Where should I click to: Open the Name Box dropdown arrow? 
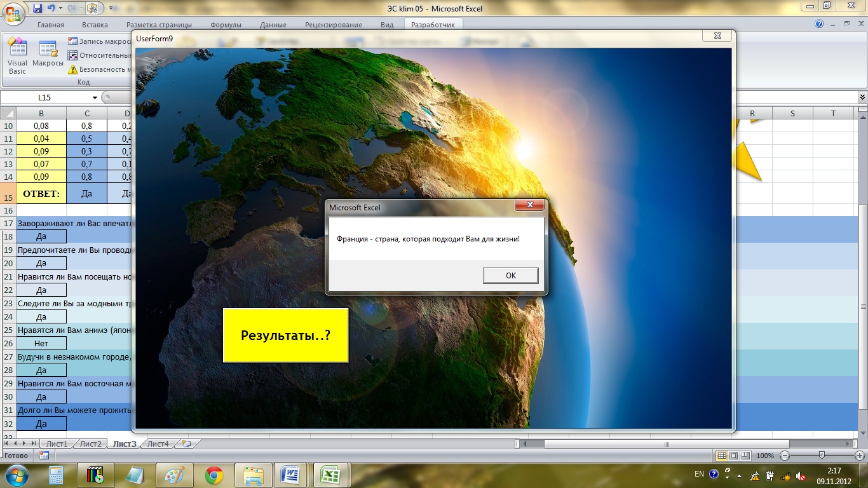pyautogui.click(x=95, y=98)
